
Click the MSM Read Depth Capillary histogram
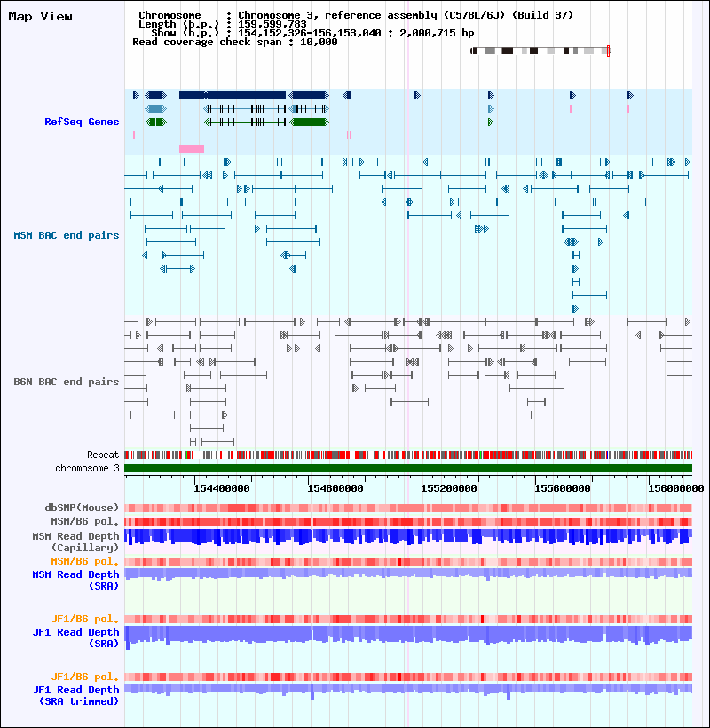point(408,537)
